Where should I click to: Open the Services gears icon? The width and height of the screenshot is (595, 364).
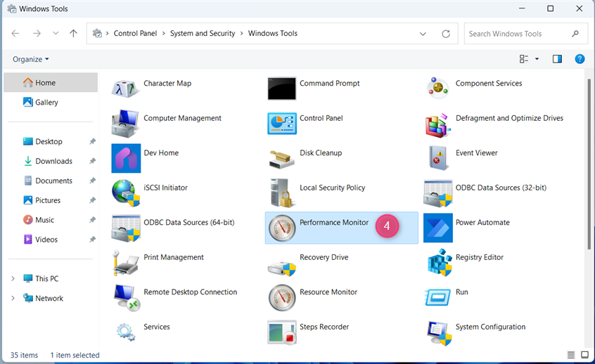click(x=126, y=332)
